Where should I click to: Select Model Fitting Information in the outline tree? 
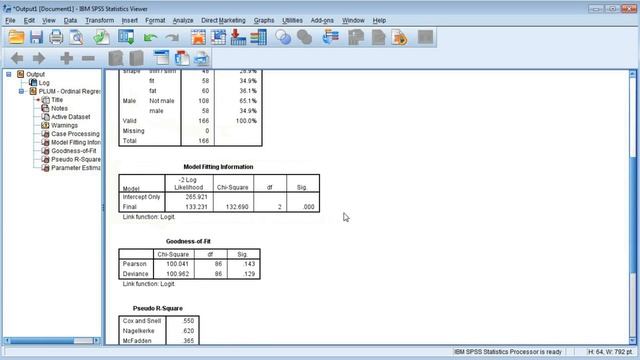click(76, 142)
